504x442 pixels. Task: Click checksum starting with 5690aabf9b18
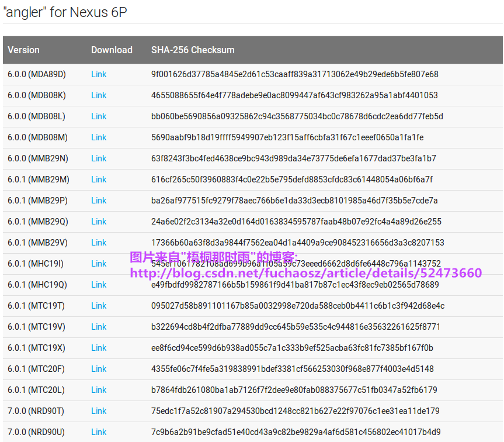287,137
